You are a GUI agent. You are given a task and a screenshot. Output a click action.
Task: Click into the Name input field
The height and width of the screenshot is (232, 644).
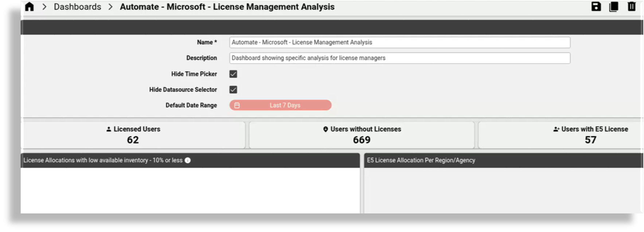(400, 42)
